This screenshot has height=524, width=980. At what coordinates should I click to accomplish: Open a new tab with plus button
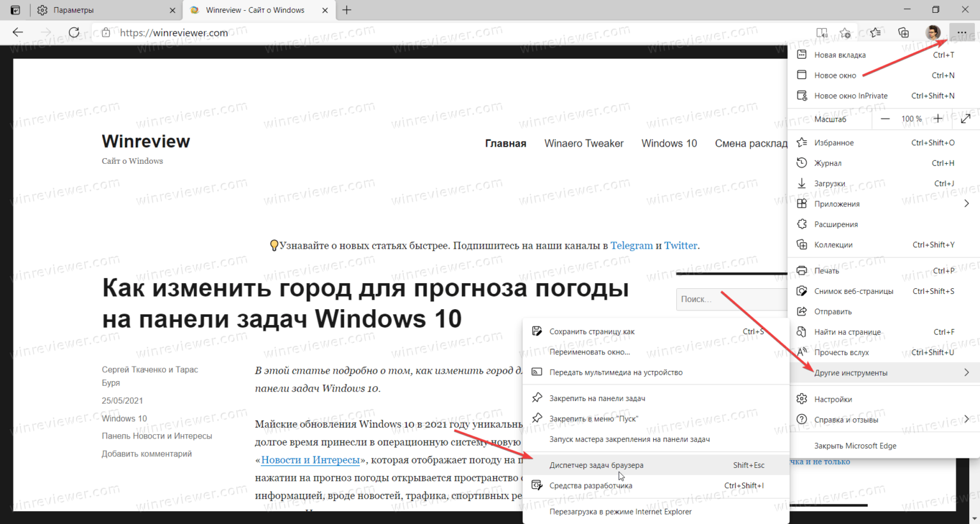click(x=347, y=10)
